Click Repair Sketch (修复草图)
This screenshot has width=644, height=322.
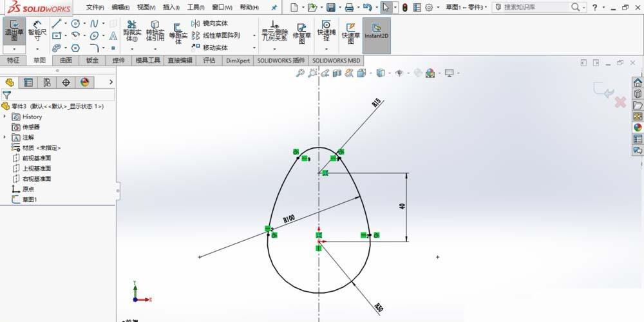[302, 33]
